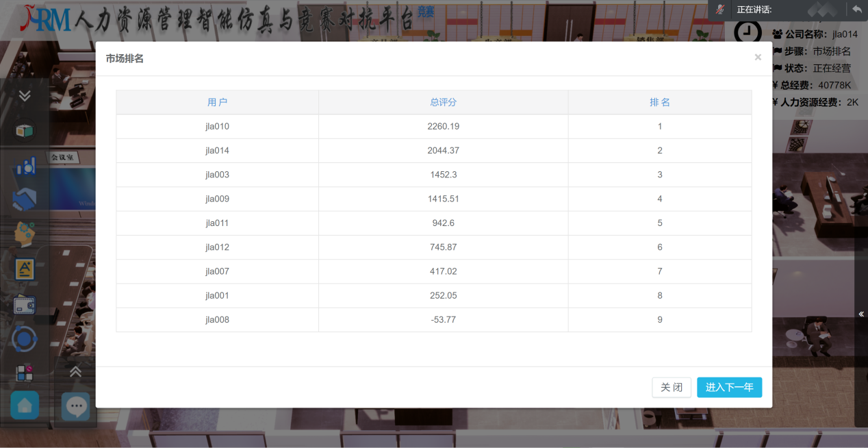Click the handshake icon in sidebar

[x=25, y=200]
